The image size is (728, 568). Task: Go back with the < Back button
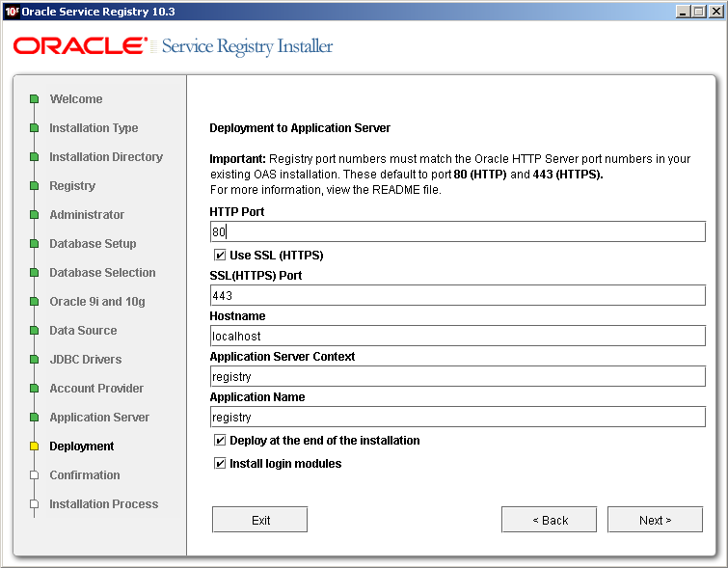[550, 520]
